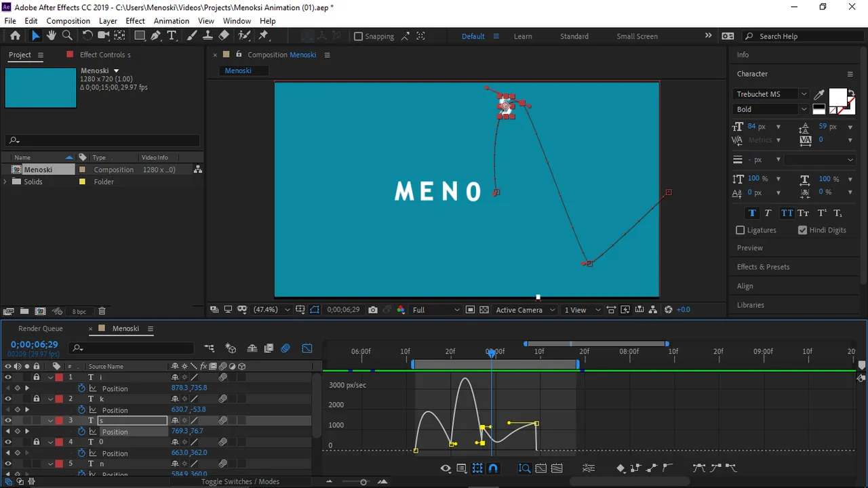Click the Easy Ease keyframe button

click(x=698, y=468)
